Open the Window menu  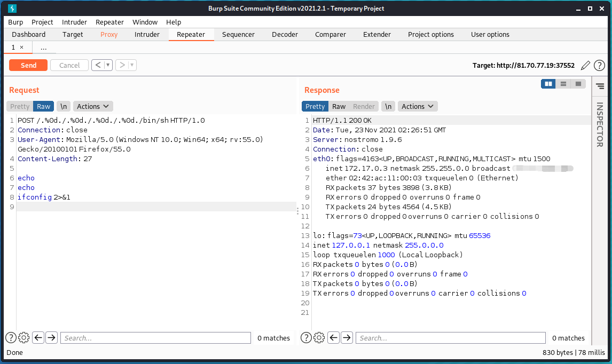[145, 22]
